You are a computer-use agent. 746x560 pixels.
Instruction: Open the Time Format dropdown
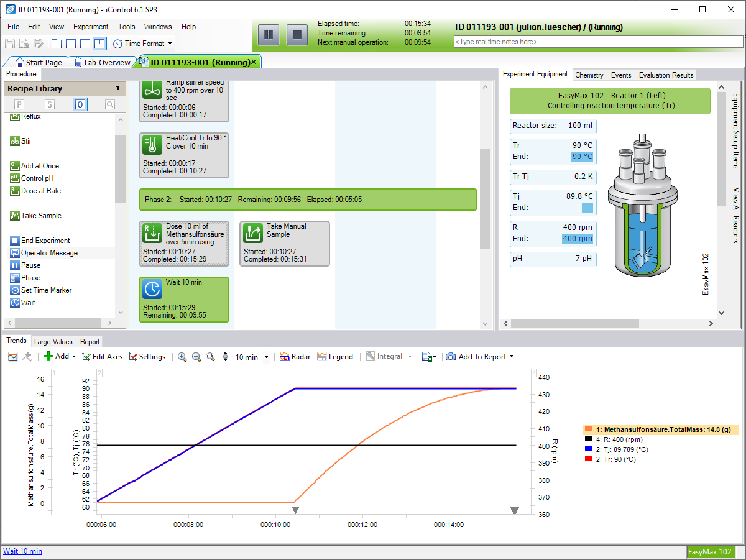pyautogui.click(x=143, y=44)
